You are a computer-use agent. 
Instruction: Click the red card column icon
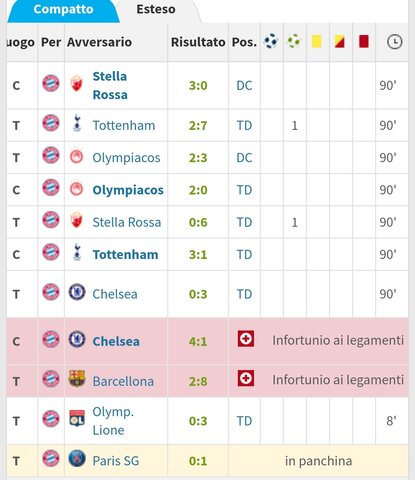coord(363,41)
